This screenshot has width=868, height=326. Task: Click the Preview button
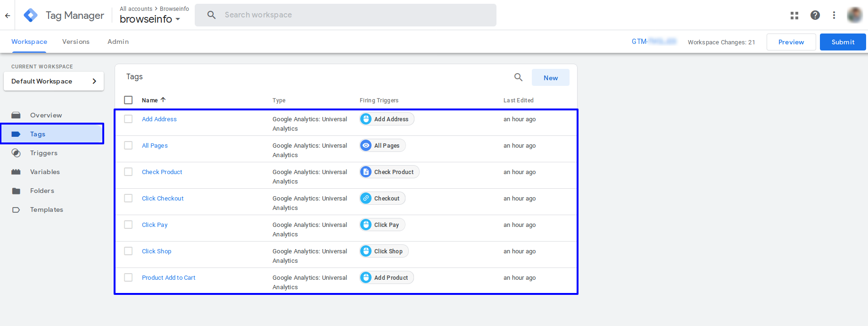pyautogui.click(x=791, y=42)
